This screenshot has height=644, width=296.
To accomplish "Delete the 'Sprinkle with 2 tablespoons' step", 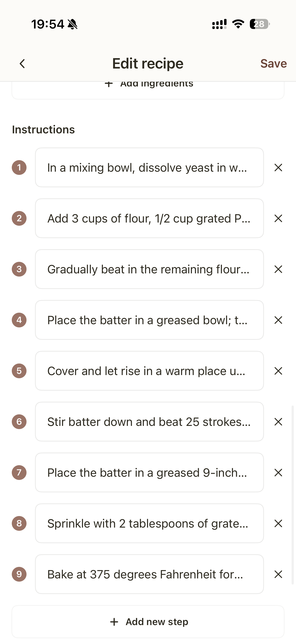I will (x=278, y=523).
